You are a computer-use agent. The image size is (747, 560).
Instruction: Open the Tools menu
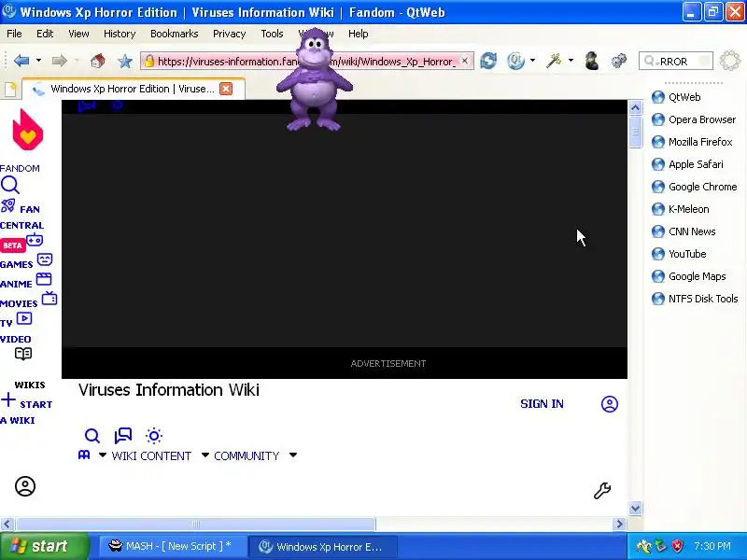(272, 34)
